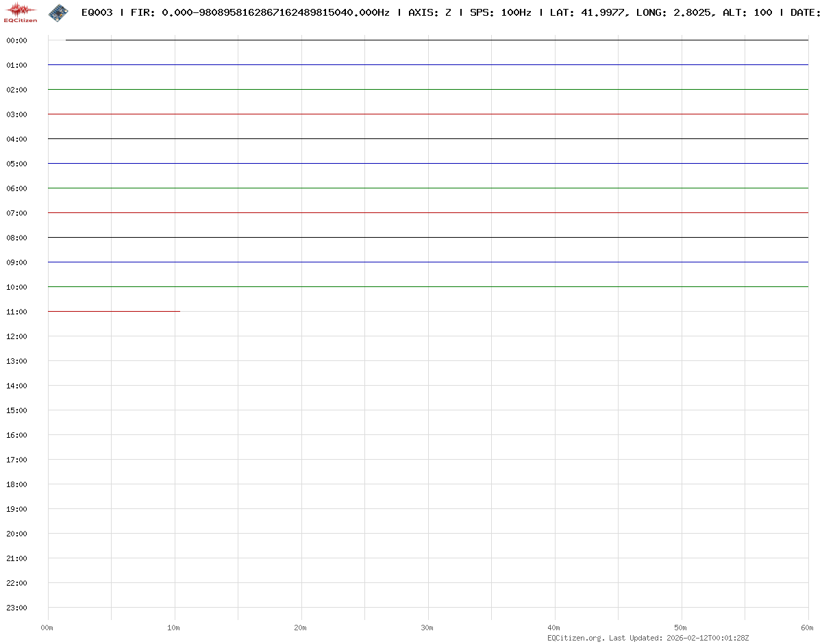Click the AXIS: Z header label

point(429,12)
